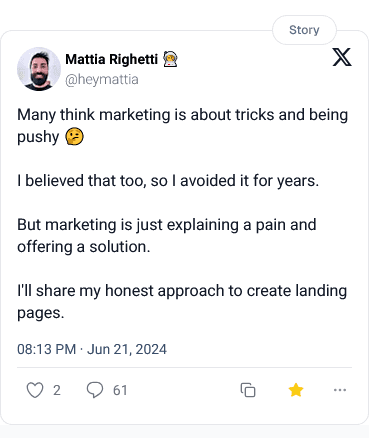Select the Story tag label
369x438 pixels.
tap(304, 30)
